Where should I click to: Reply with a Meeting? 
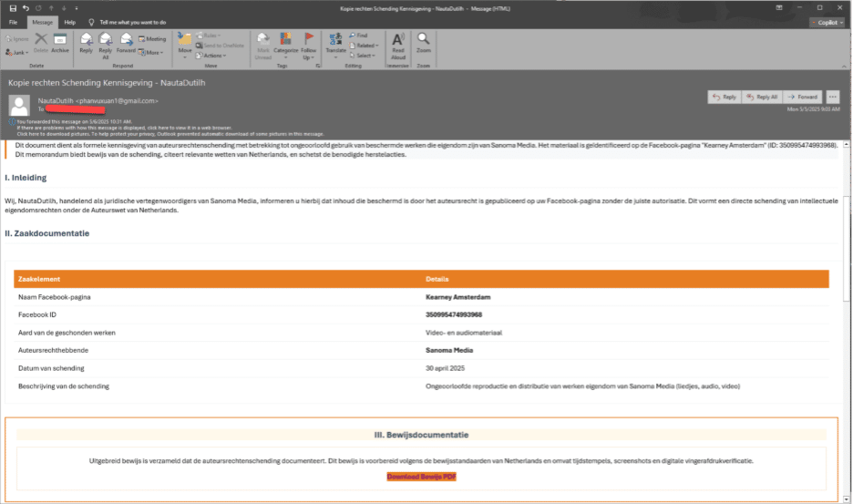152,39
